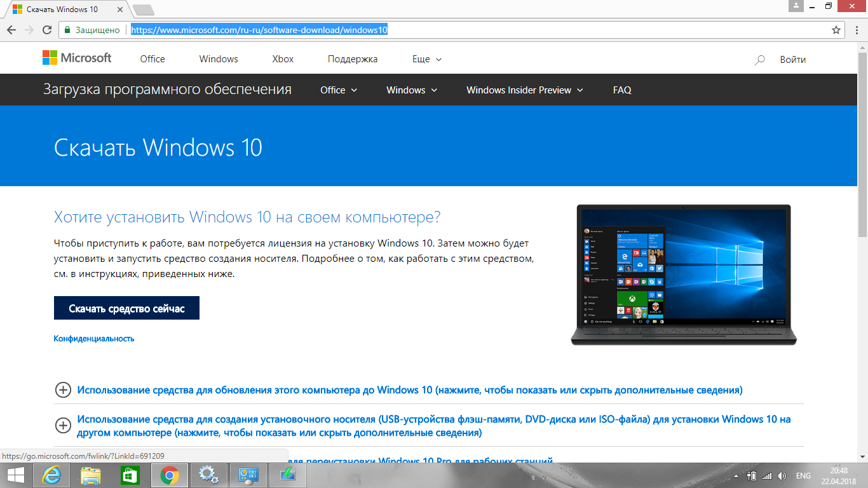Select the Скачать Windows 10 tab
The image size is (868, 488).
(67, 10)
